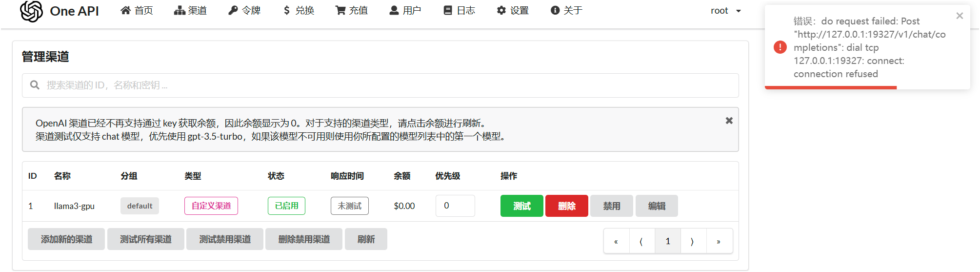Click the user icon for 用户
This screenshot has width=980, height=272.
394,11
